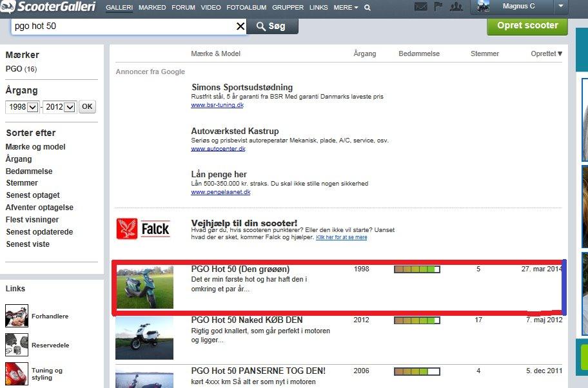Clear search text with X icon

click(240, 26)
